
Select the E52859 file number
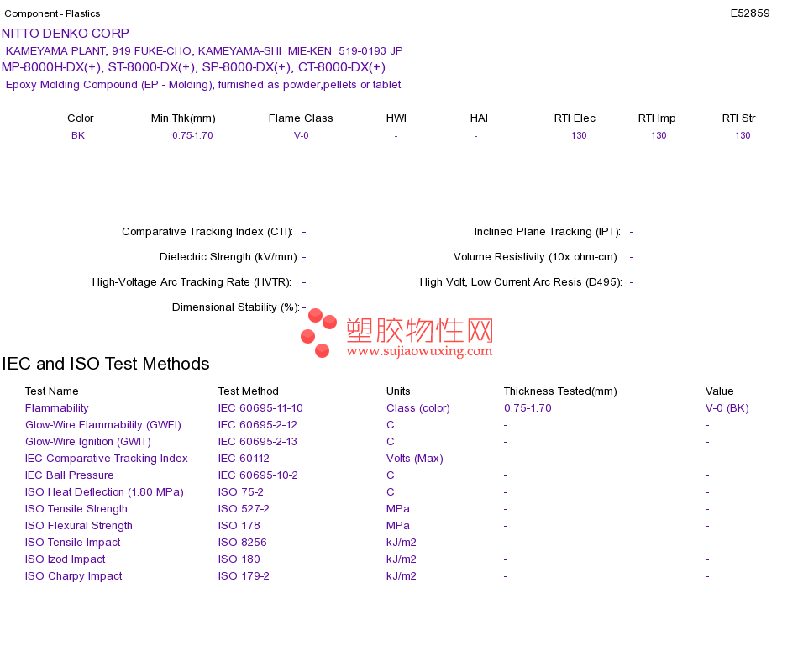pos(750,13)
